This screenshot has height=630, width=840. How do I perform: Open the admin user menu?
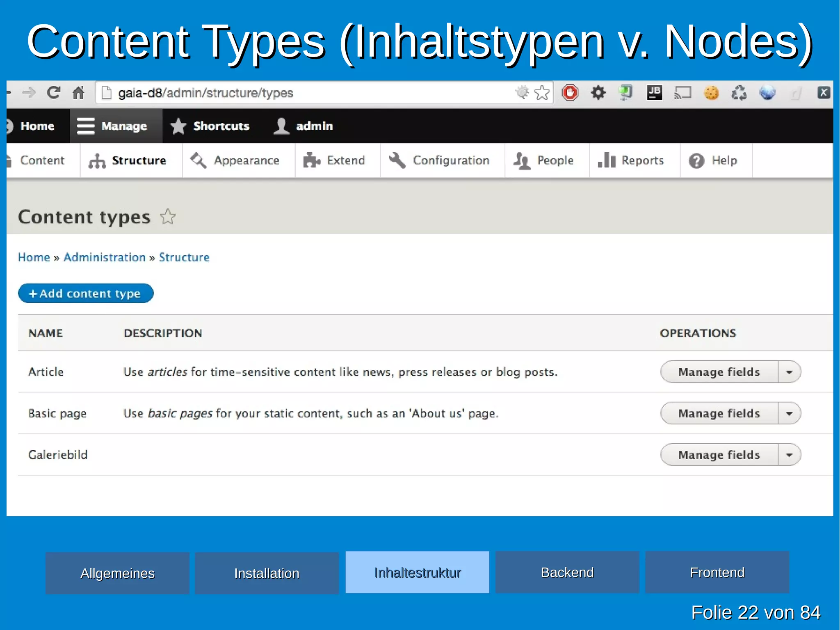click(x=303, y=126)
